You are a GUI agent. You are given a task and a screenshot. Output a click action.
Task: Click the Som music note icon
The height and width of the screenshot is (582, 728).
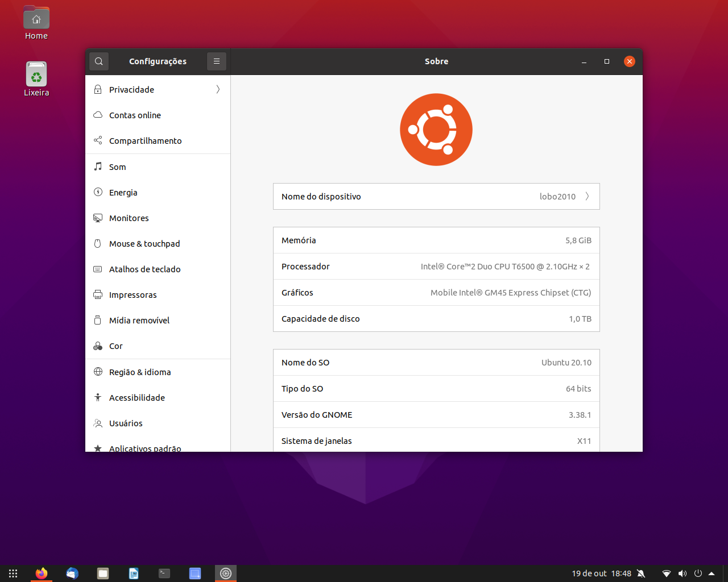click(x=98, y=167)
